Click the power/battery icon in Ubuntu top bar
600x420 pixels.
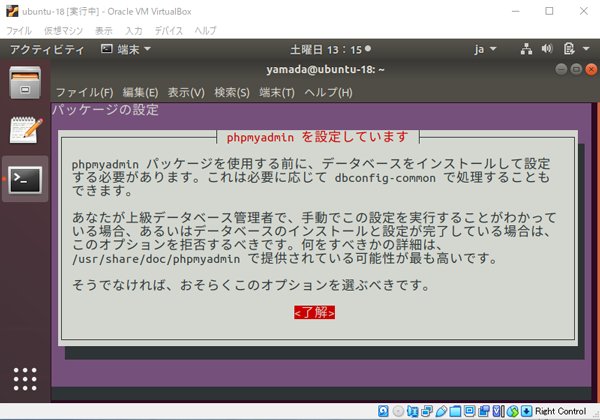tap(569, 49)
